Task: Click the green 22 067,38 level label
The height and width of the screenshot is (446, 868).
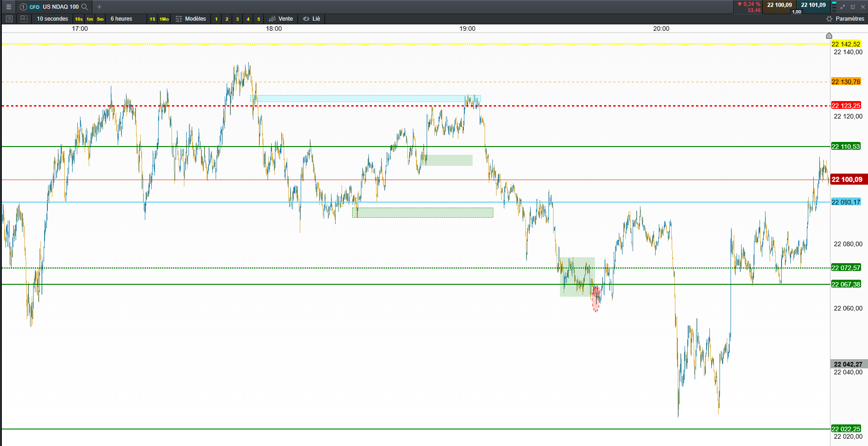Action: (846, 284)
